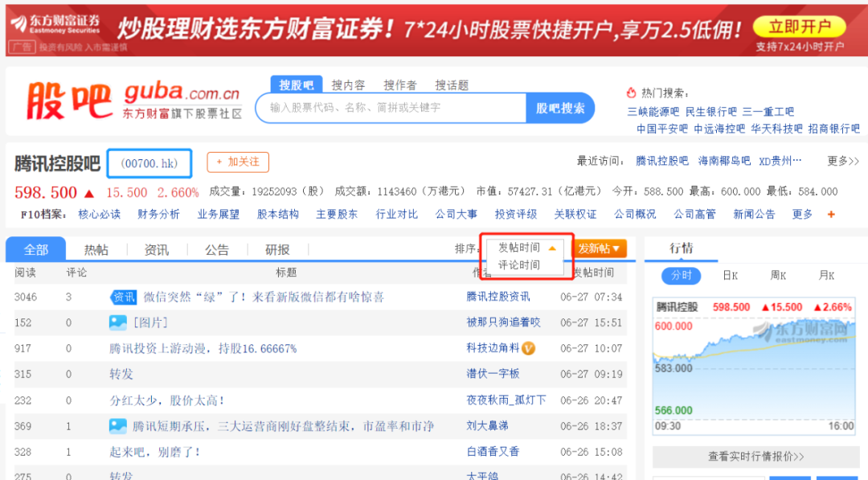Click the V badge next to 科技边角料

529,348
